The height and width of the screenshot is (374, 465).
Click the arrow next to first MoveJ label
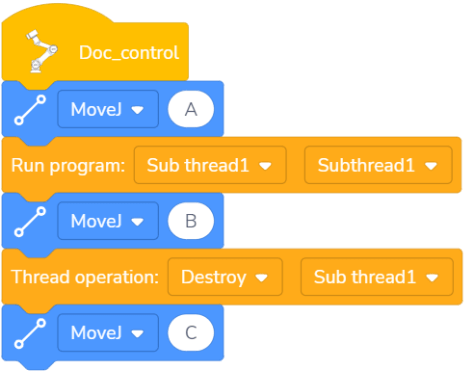pyautogui.click(x=137, y=110)
